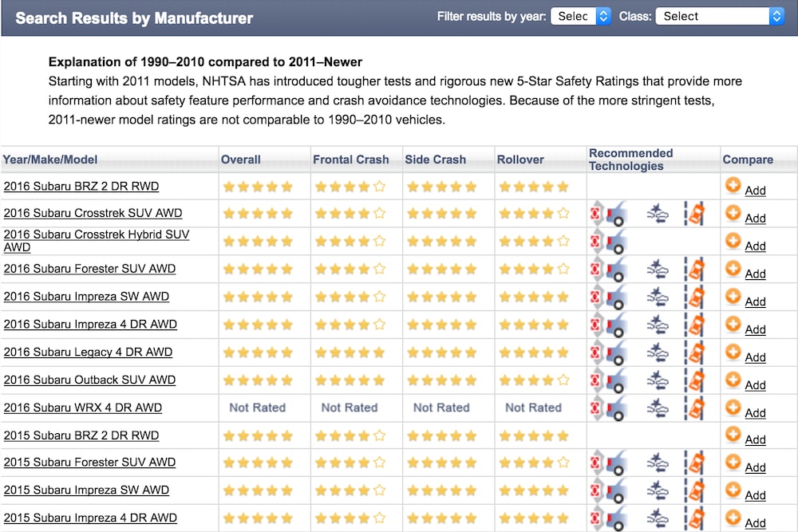Click the Add link for 2016 Impreza SW AWD
The image size is (798, 532).
755,301
